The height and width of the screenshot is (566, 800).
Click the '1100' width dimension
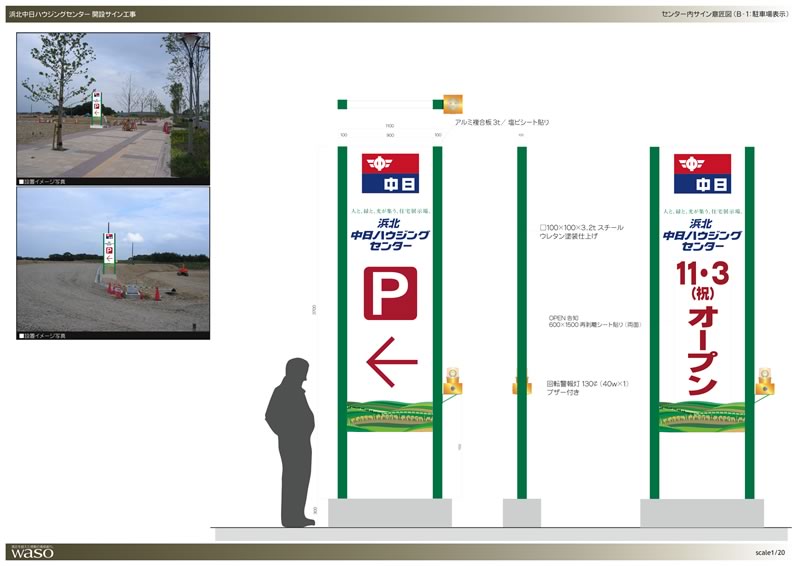pos(390,126)
